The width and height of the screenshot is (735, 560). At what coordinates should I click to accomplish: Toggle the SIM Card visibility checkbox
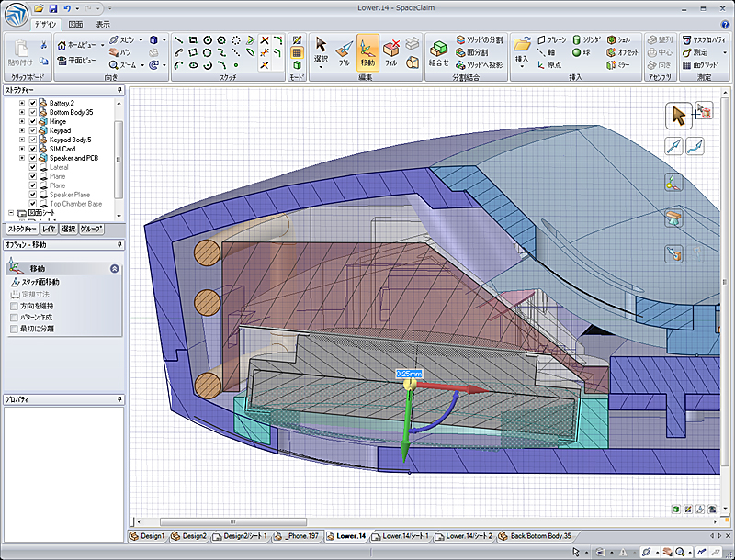(x=33, y=149)
